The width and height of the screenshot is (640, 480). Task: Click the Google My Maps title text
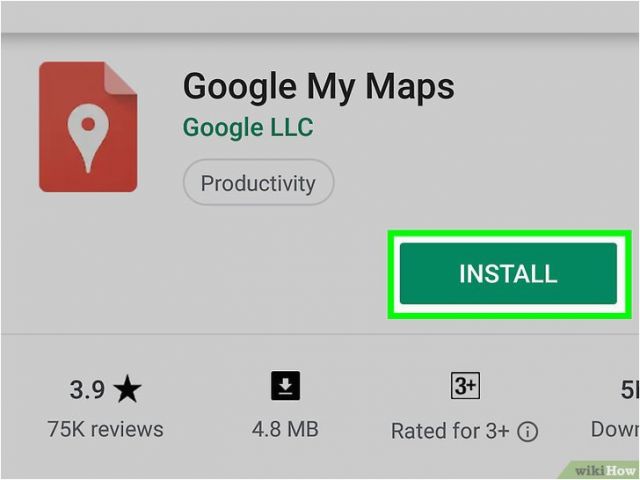318,87
